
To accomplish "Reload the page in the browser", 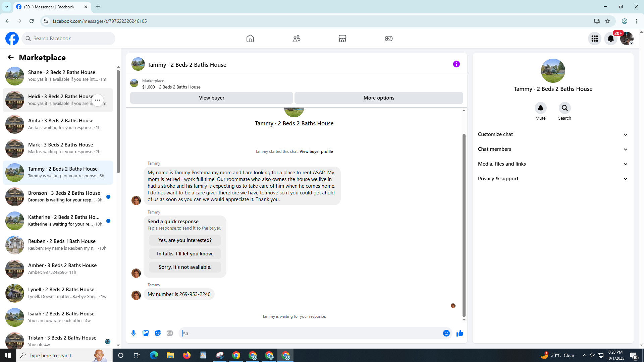I will pos(32,21).
